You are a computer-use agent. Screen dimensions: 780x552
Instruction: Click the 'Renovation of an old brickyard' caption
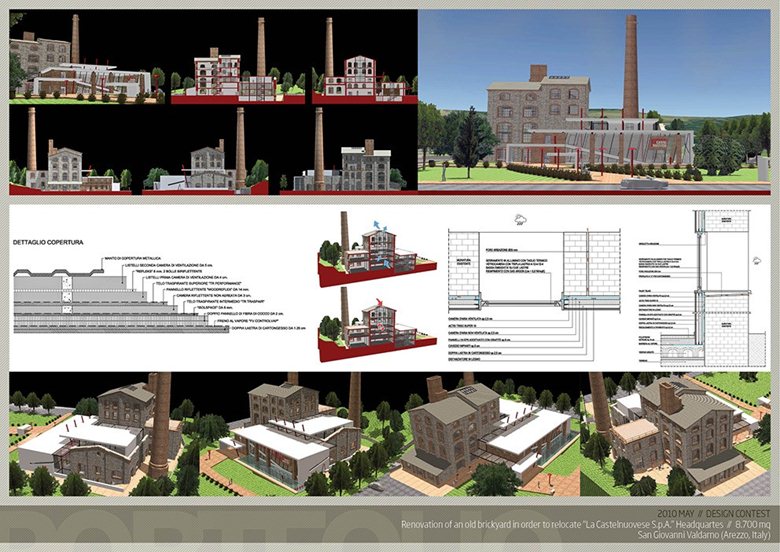[x=585, y=525]
